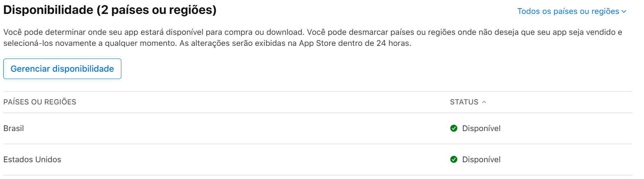Image resolution: width=644 pixels, height=179 pixels.
Task: Click the "24 horas" text in description
Action: point(393,43)
